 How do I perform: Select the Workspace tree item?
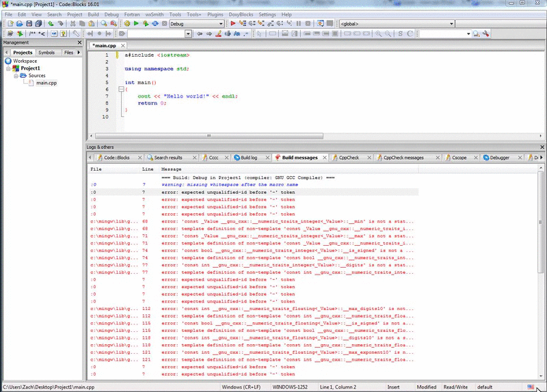25,61
